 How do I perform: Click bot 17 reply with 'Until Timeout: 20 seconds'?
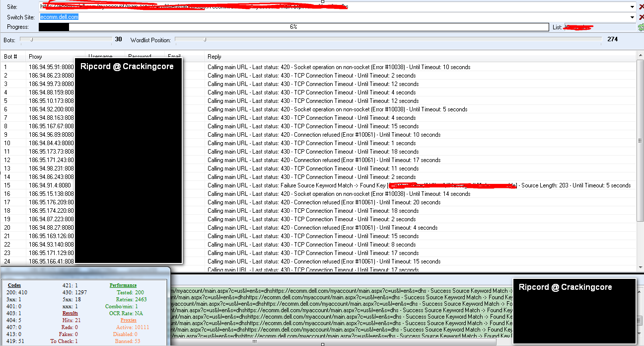point(324,202)
